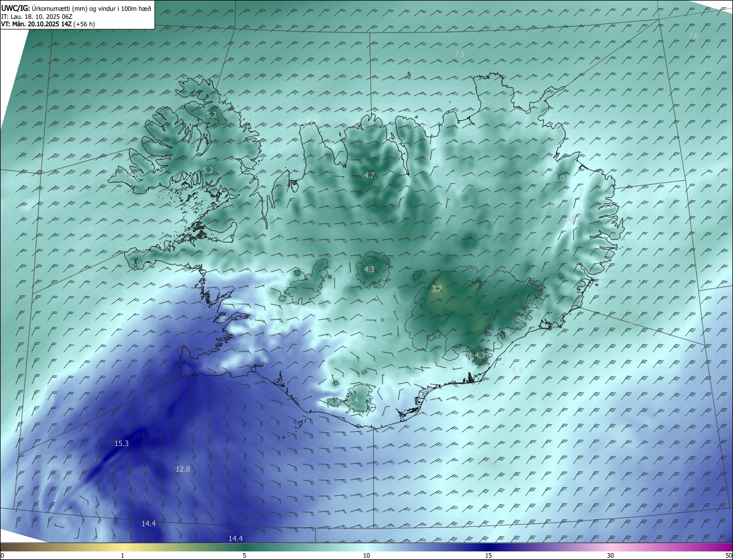Viewport: 733px width, 560px height.
Task: Click the 4.6 value label on the map
Action: [x=136, y=263]
